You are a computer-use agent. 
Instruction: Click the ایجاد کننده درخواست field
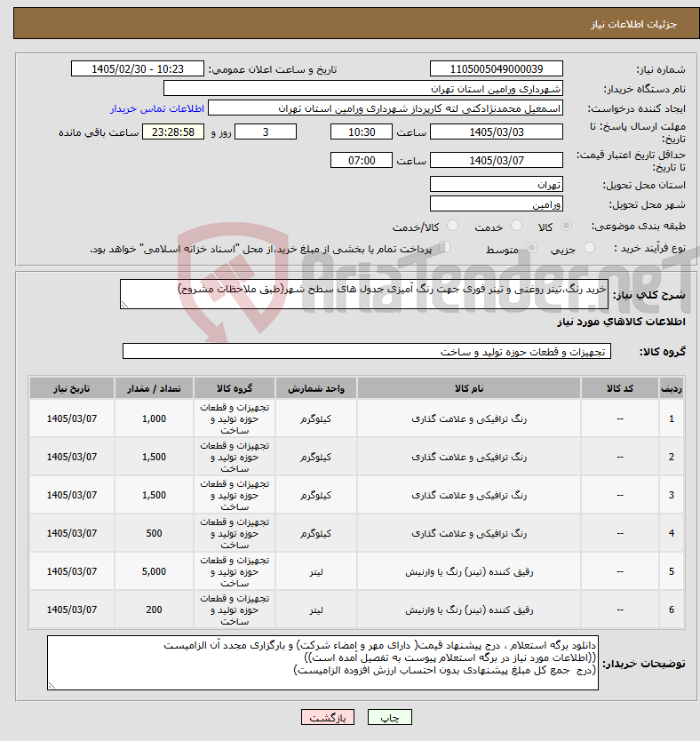(x=386, y=108)
